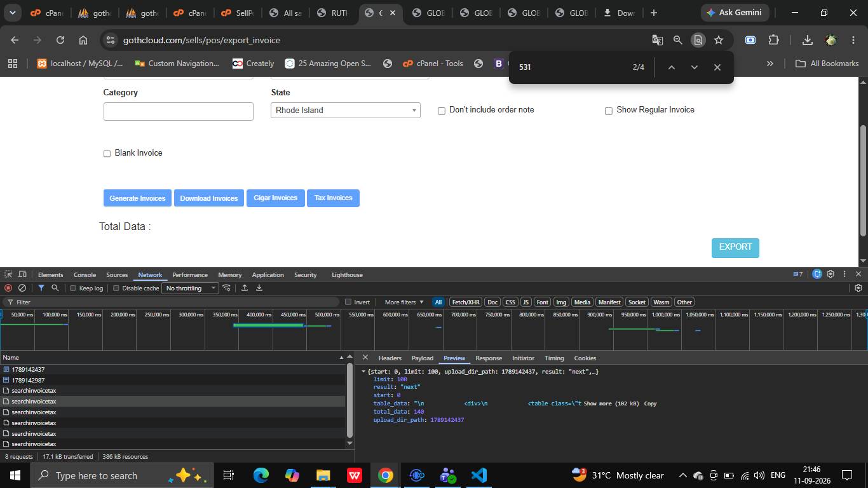
Task: Enable the Preserve log checkbox
Action: point(72,288)
